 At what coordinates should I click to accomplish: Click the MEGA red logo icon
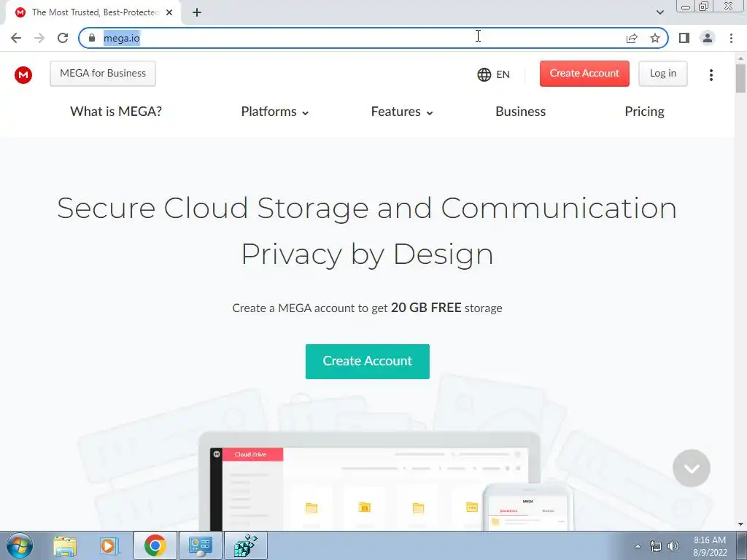tap(23, 75)
